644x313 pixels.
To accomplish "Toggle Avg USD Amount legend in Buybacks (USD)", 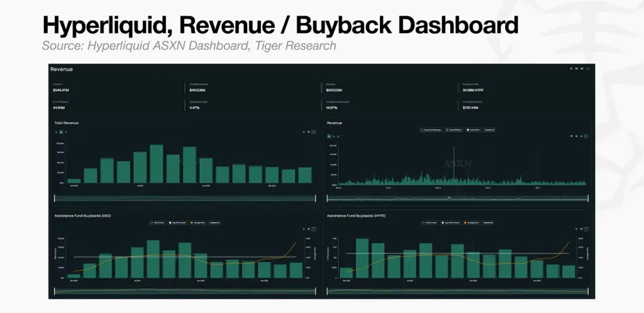I will [x=177, y=222].
